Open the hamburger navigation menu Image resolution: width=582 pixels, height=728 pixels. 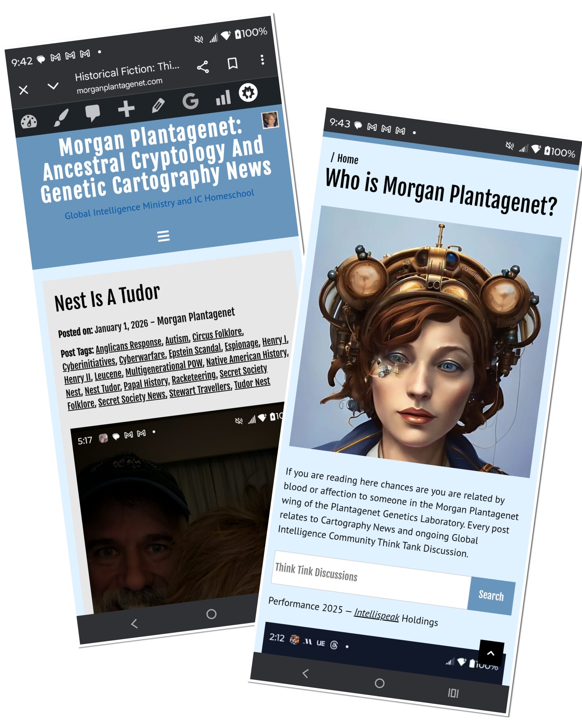(163, 236)
